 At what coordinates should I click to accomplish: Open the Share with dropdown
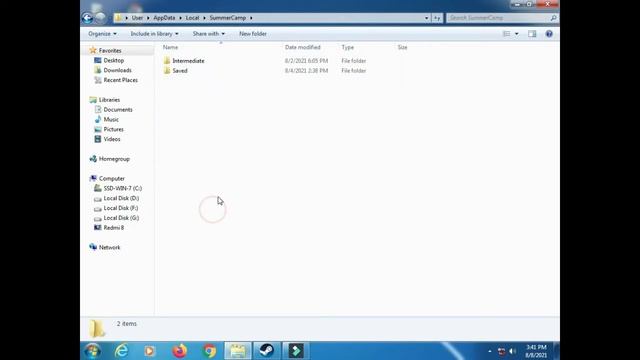tap(209, 34)
